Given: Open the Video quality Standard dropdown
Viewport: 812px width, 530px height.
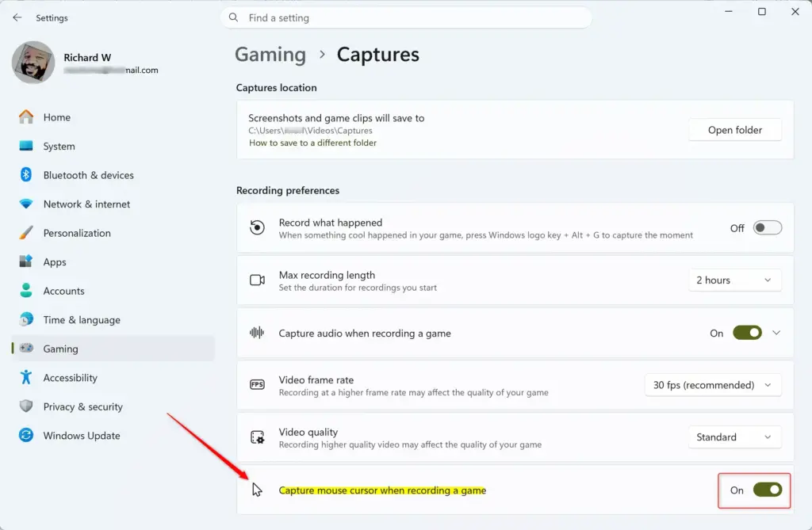Looking at the screenshot, I should point(735,437).
